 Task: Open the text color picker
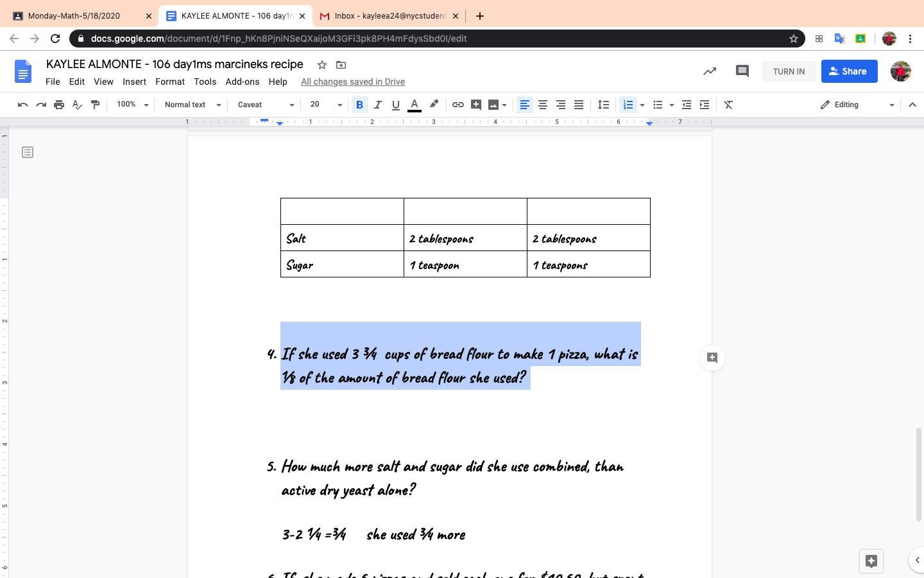pos(415,105)
